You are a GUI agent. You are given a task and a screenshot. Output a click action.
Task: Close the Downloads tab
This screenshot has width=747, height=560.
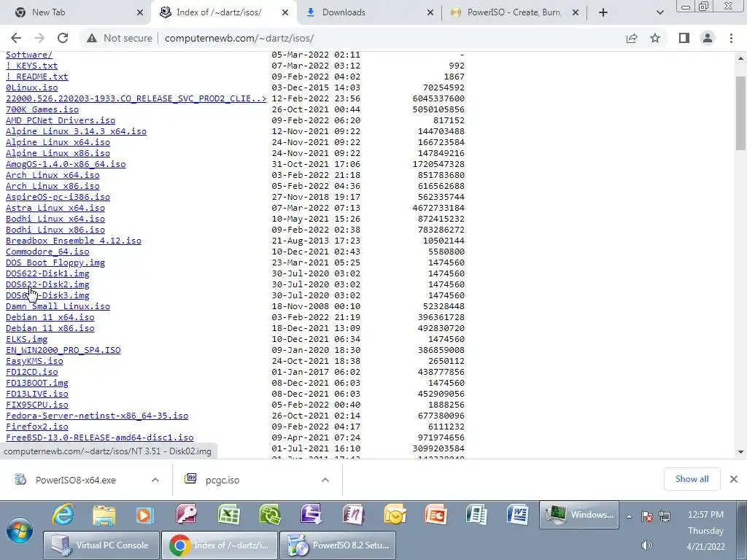[430, 12]
